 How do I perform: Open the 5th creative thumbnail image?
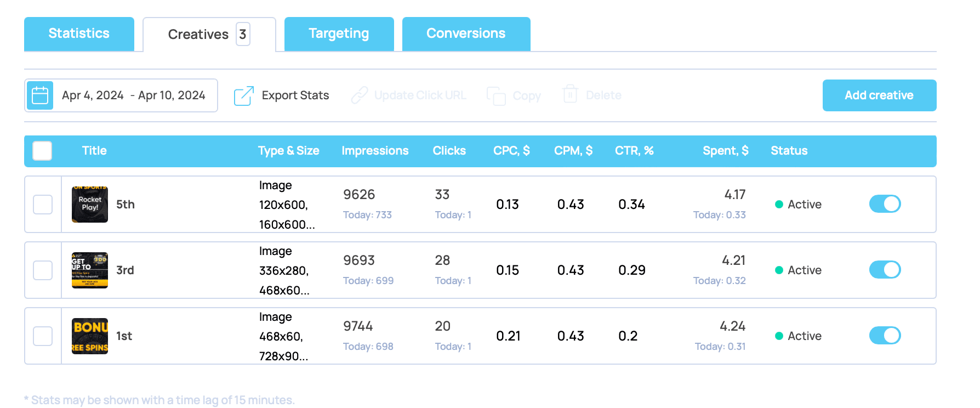point(90,205)
